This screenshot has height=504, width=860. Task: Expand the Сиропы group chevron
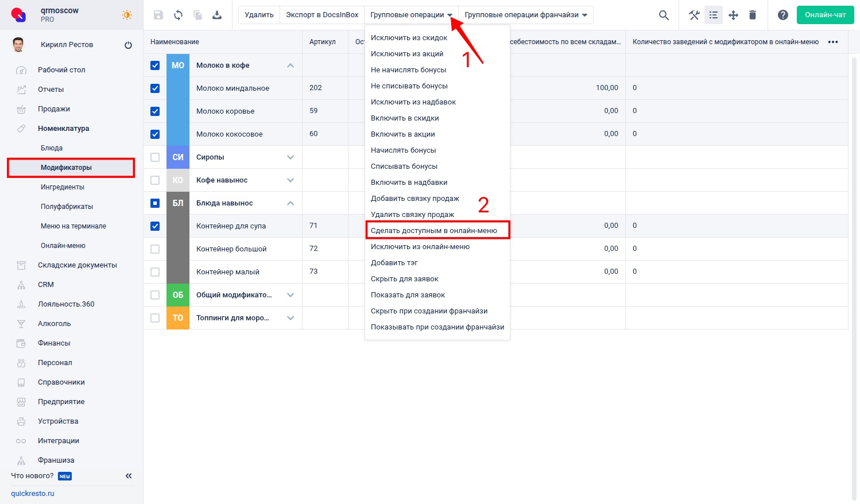click(290, 157)
